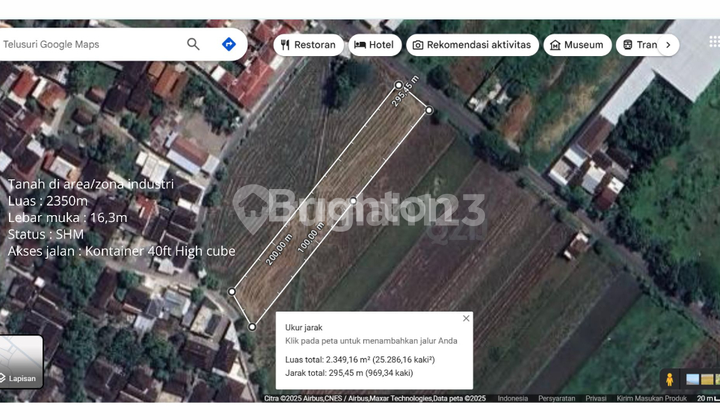Click the Jarak total 295,45 m text

tap(349, 373)
